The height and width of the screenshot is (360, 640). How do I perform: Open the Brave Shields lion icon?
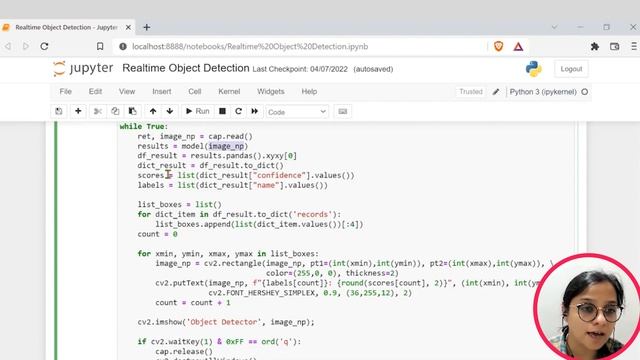click(x=498, y=47)
